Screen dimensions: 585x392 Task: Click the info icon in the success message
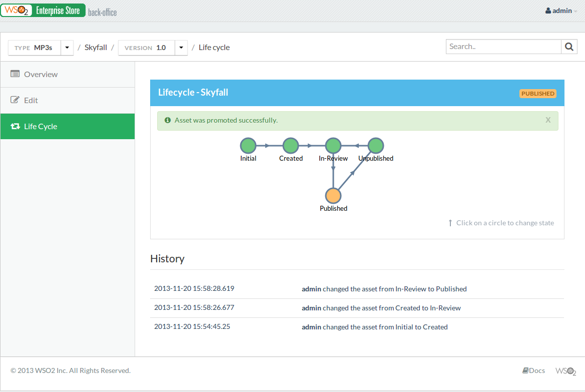(167, 120)
